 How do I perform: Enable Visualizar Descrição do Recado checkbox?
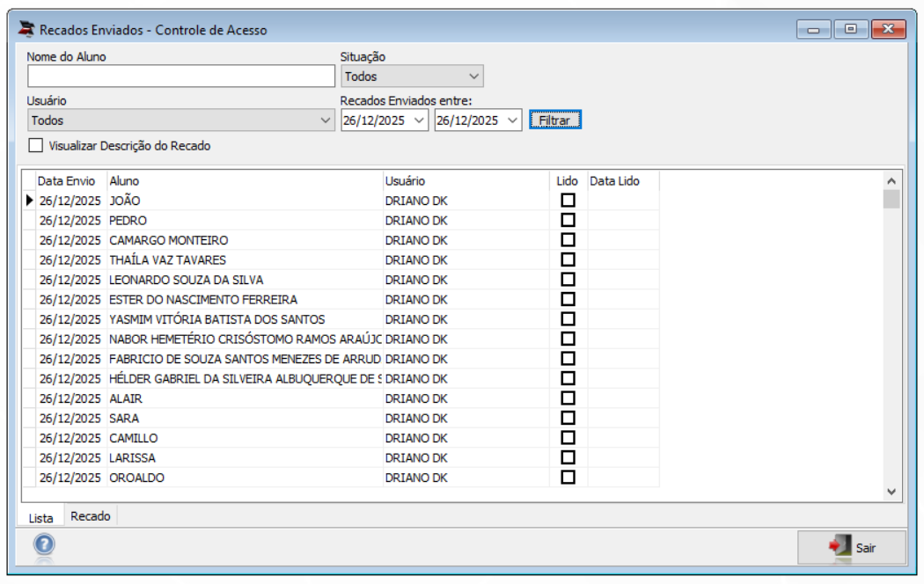pyautogui.click(x=36, y=145)
